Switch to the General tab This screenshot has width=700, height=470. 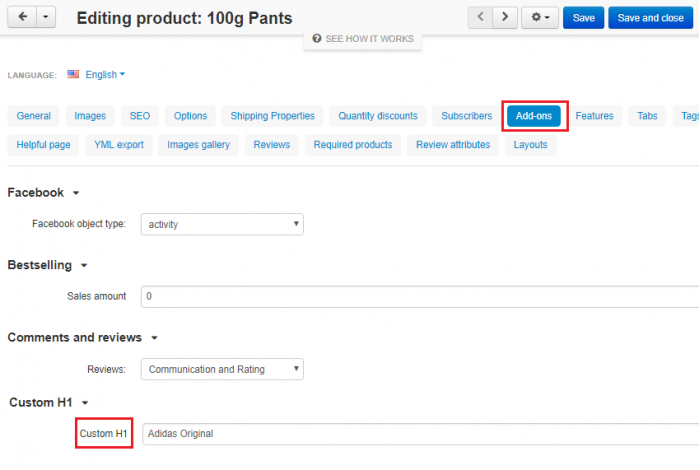pos(33,116)
